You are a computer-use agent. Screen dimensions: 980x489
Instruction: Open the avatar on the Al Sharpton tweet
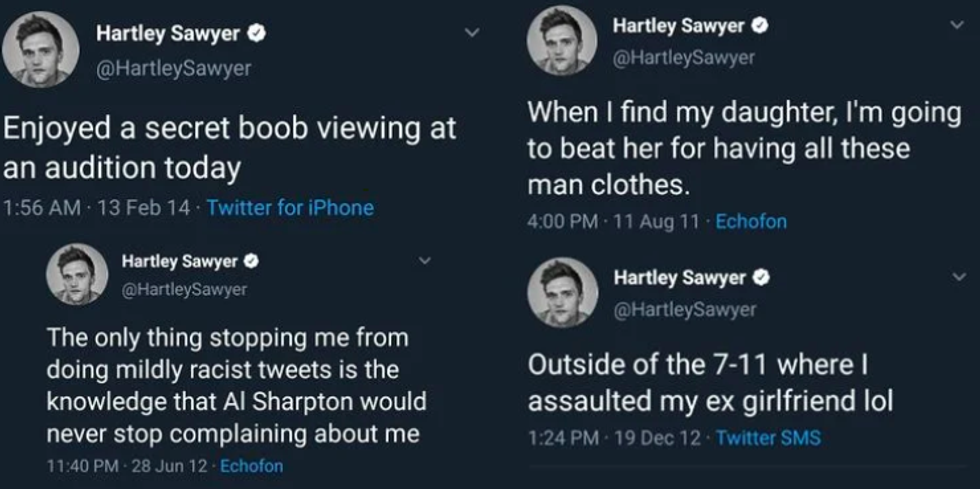coord(76,274)
